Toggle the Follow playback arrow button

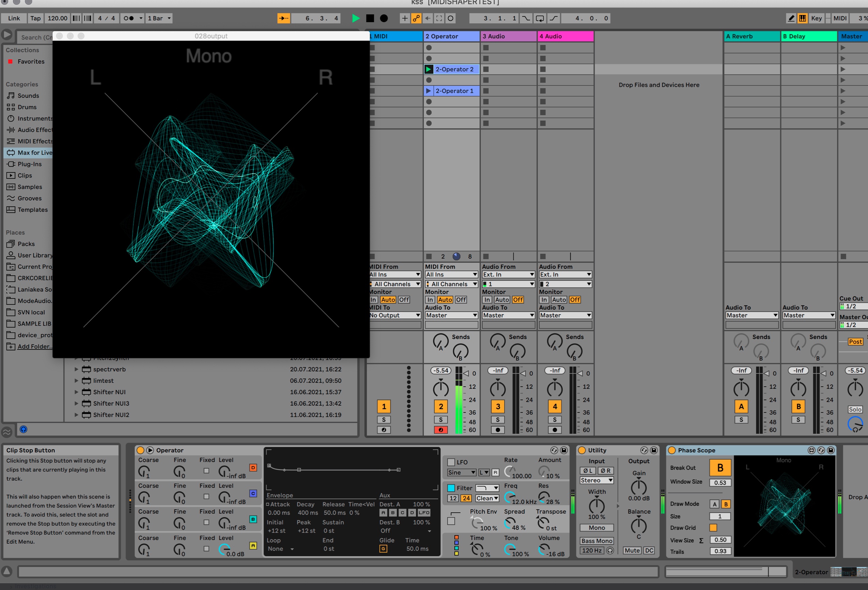click(283, 18)
